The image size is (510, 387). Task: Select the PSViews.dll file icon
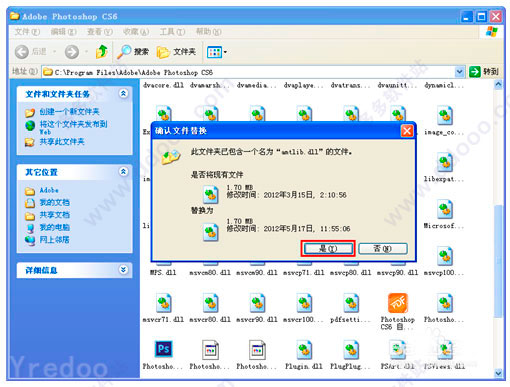point(445,350)
